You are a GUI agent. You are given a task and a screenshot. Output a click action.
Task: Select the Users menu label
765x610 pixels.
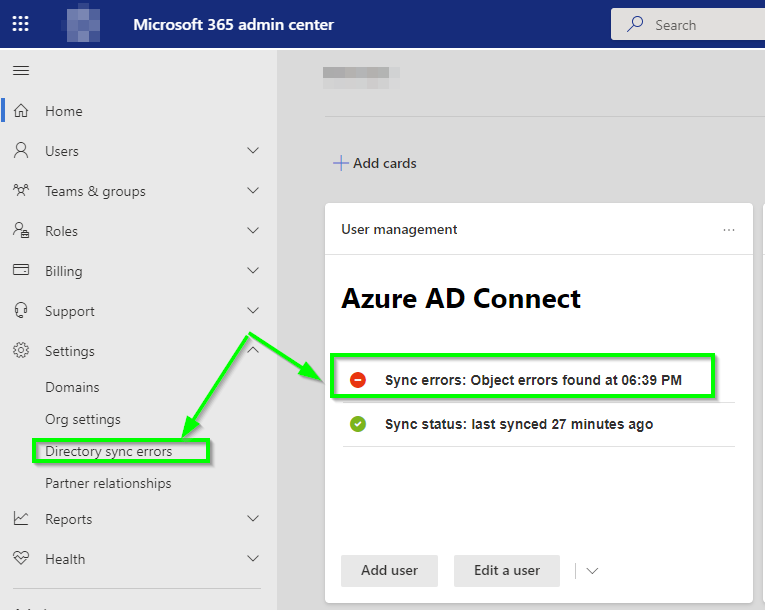click(62, 151)
